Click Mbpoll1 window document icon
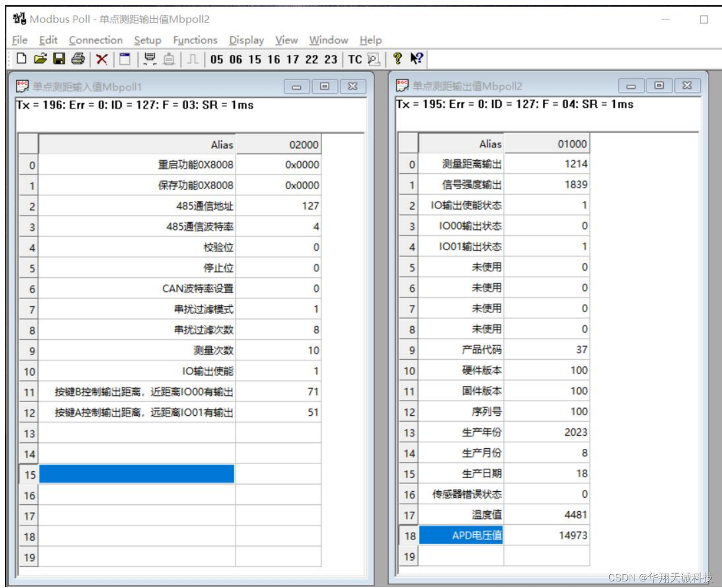722x588 pixels. point(23,86)
